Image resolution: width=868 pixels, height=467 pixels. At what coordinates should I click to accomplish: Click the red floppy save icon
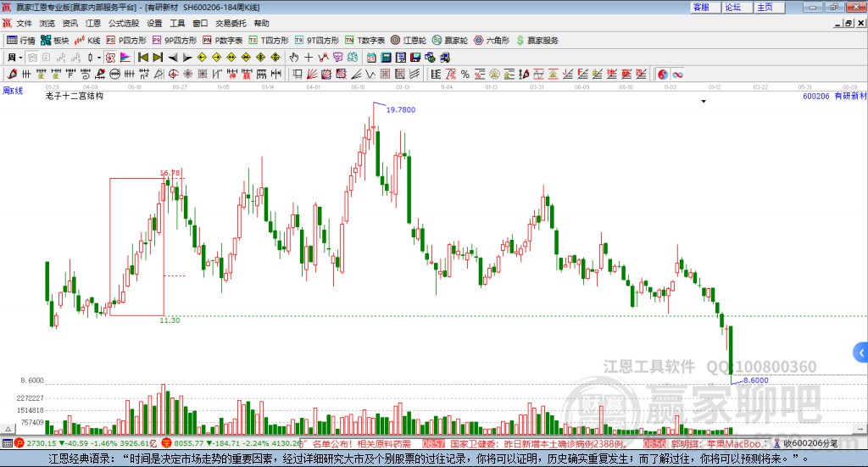[x=415, y=58]
